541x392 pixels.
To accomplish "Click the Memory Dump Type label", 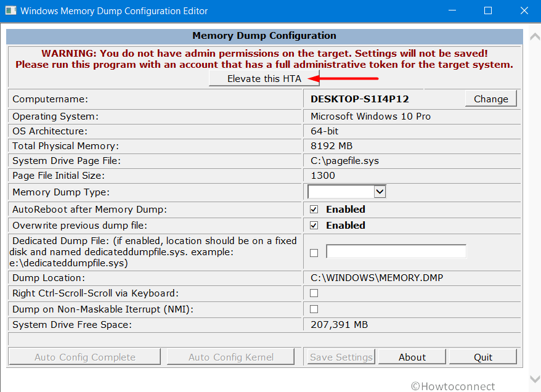I will 61,192.
